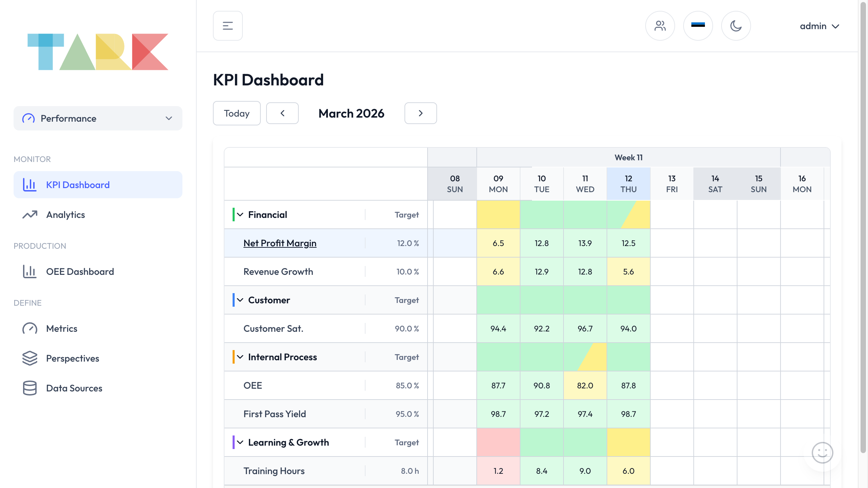
Task: Open the OEE Dashboard bar-chart icon
Action: point(30,271)
